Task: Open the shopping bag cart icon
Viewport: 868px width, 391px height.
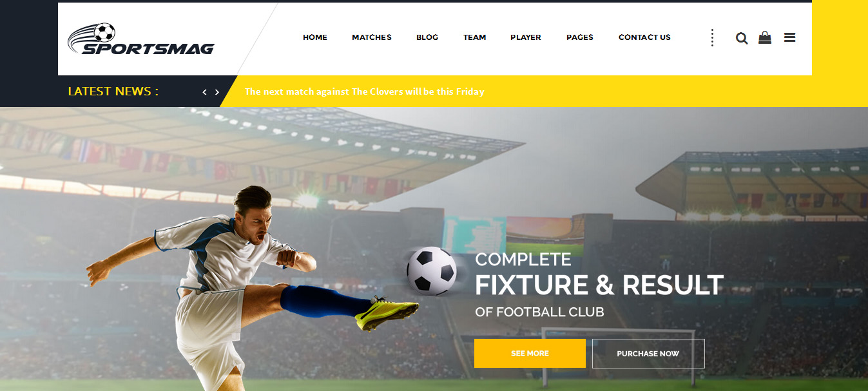Action: click(x=765, y=37)
